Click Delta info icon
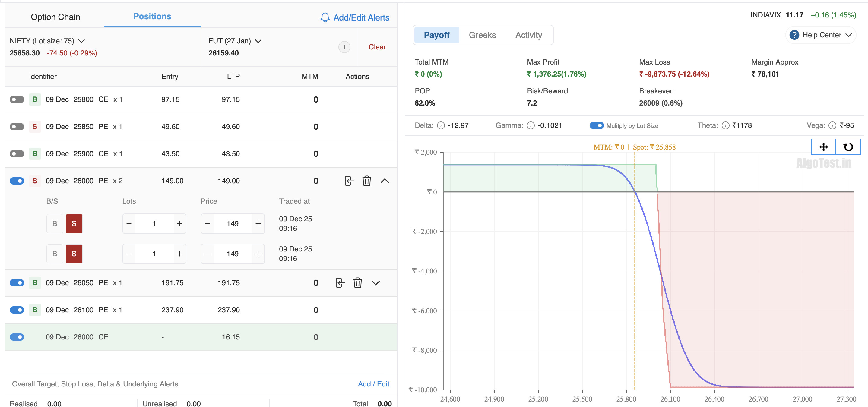868x407 pixels. [441, 126]
